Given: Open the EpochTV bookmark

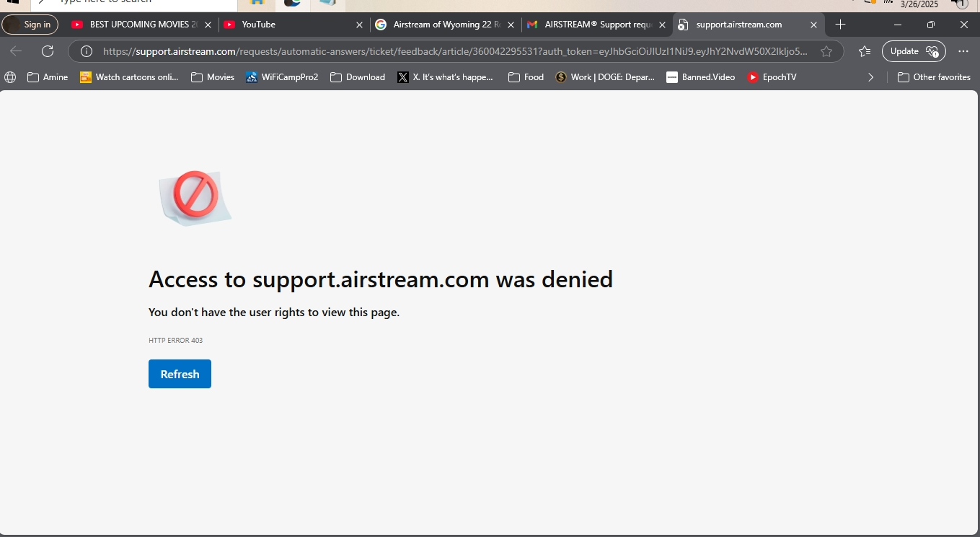Looking at the screenshot, I should 772,77.
